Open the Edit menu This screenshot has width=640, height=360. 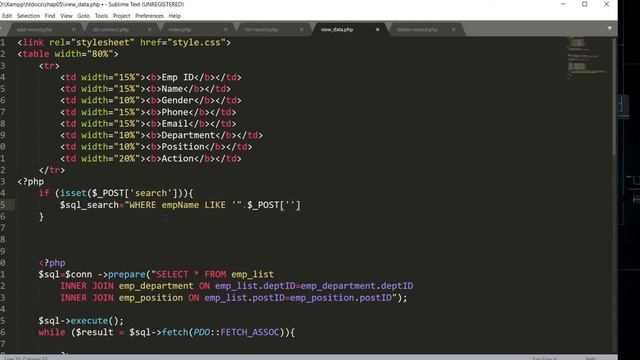pos(7,16)
